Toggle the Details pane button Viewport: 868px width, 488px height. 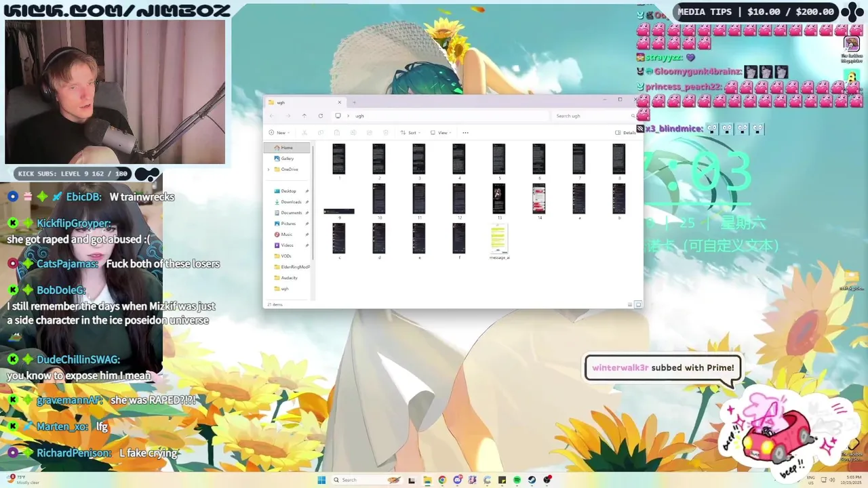[625, 133]
